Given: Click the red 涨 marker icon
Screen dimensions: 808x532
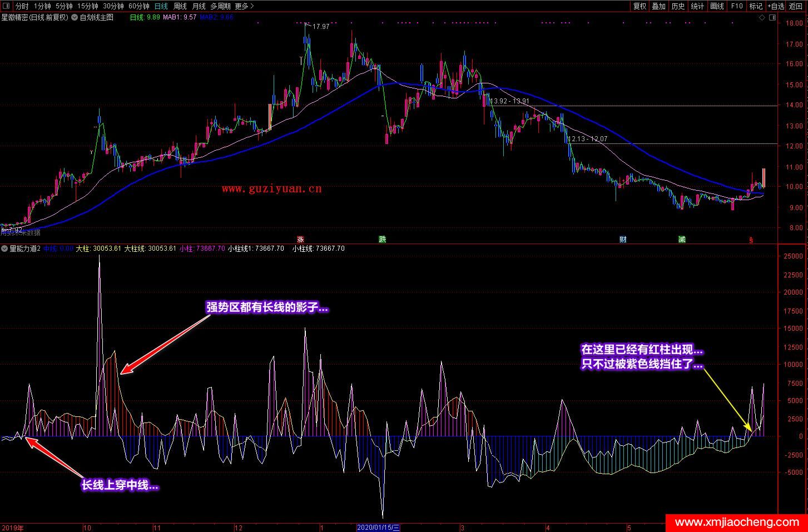Looking at the screenshot, I should [301, 240].
